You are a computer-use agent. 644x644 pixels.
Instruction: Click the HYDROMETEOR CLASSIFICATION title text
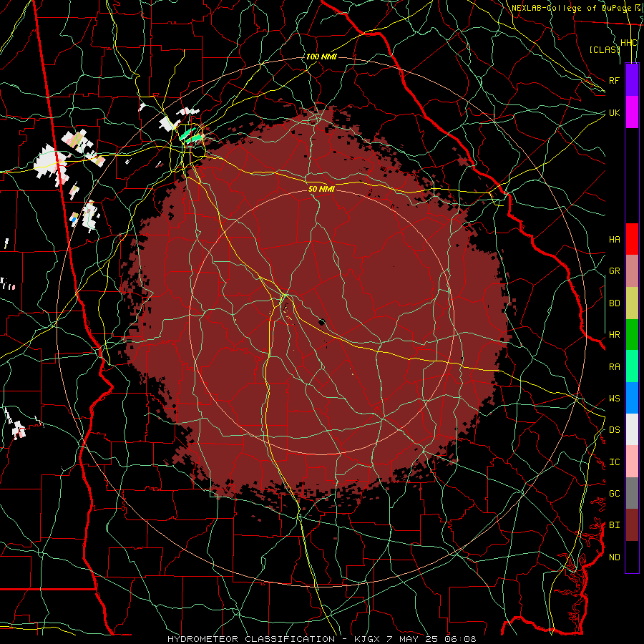[251, 639]
